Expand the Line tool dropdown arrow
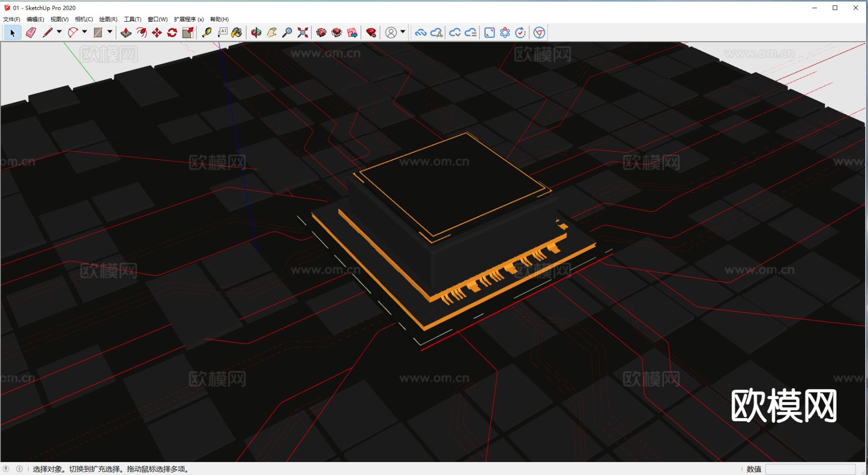This screenshot has width=868, height=475. 59,32
